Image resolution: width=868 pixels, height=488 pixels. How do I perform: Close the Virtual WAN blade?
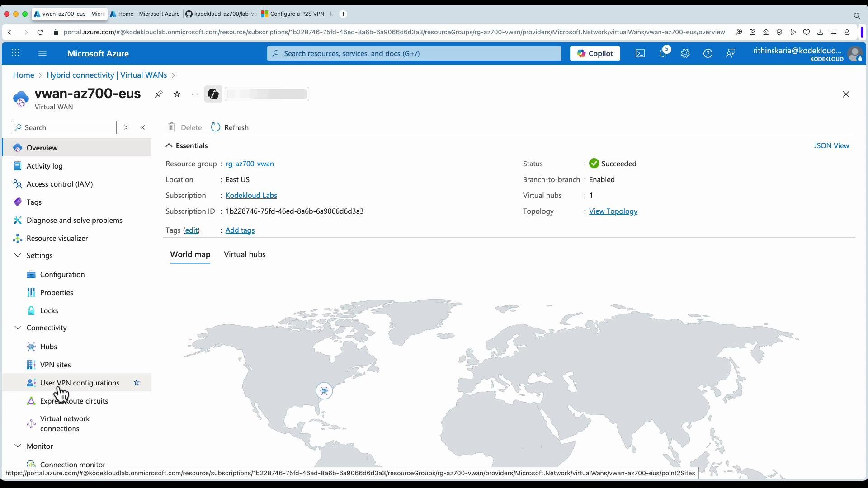point(846,94)
